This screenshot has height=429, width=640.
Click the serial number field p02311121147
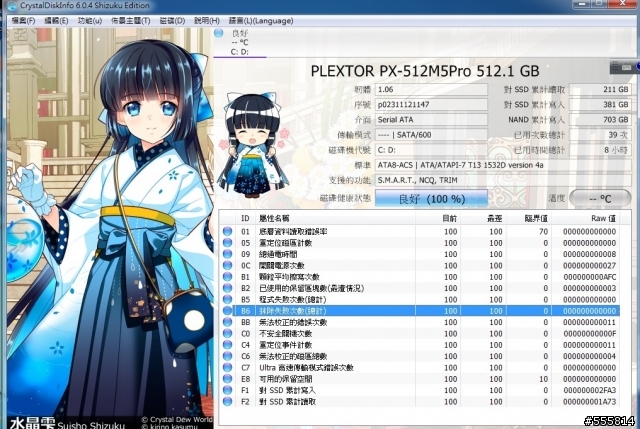(x=431, y=104)
